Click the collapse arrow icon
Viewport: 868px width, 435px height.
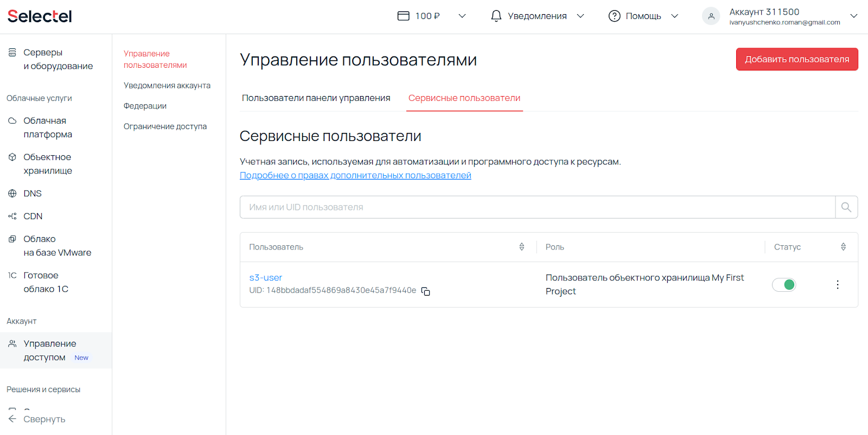pyautogui.click(x=12, y=419)
